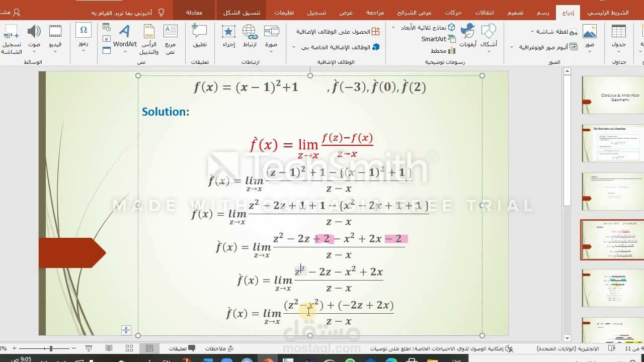Insert date and time icon
This screenshot has width=644, height=362.
(x=107, y=28)
